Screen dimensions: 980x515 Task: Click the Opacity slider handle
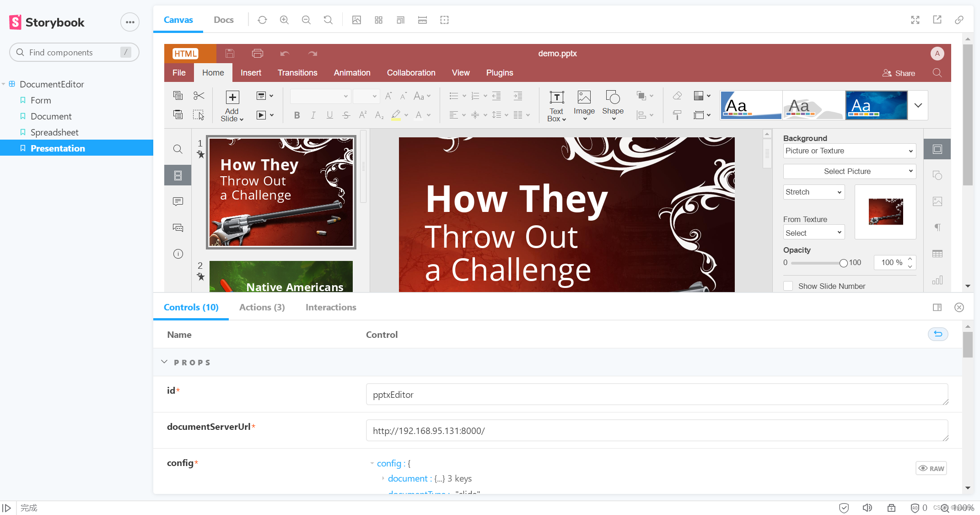[x=843, y=263]
